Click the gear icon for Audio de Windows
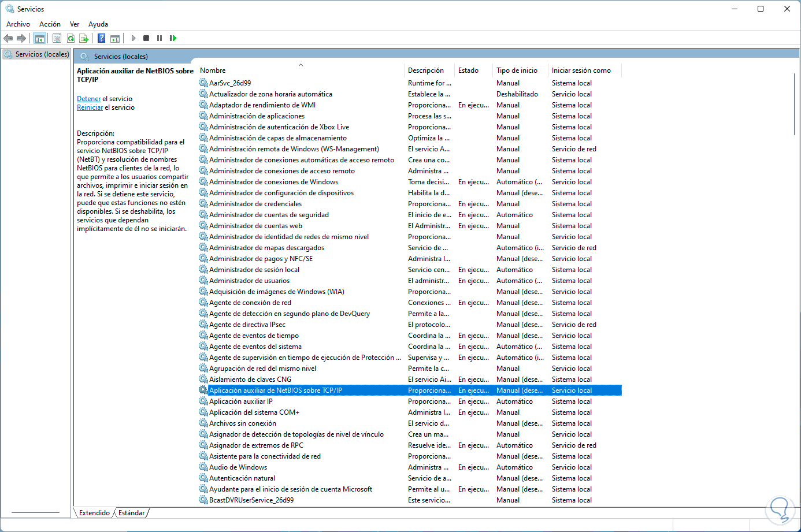The image size is (801, 532). tap(203, 467)
